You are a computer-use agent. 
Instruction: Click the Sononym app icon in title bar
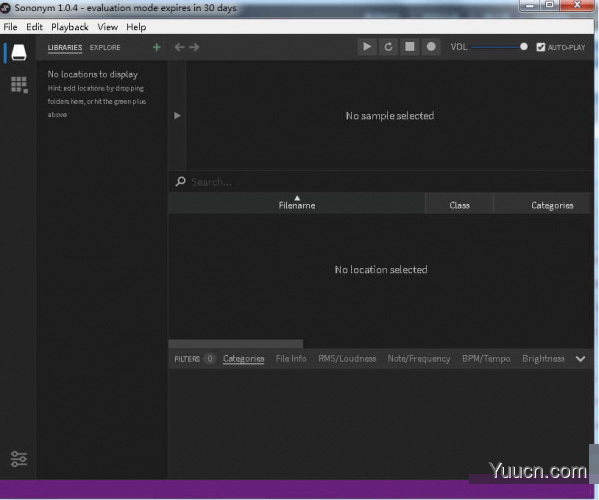[x=5, y=8]
